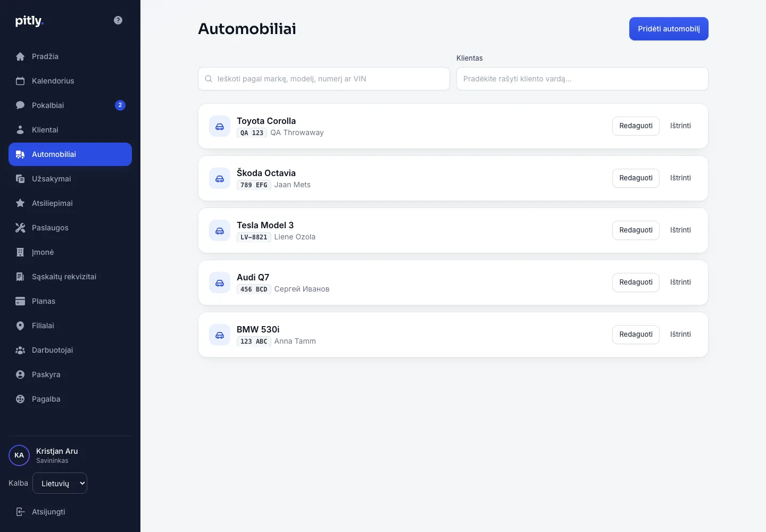Click the Atsiliepimai star icon

coord(20,203)
